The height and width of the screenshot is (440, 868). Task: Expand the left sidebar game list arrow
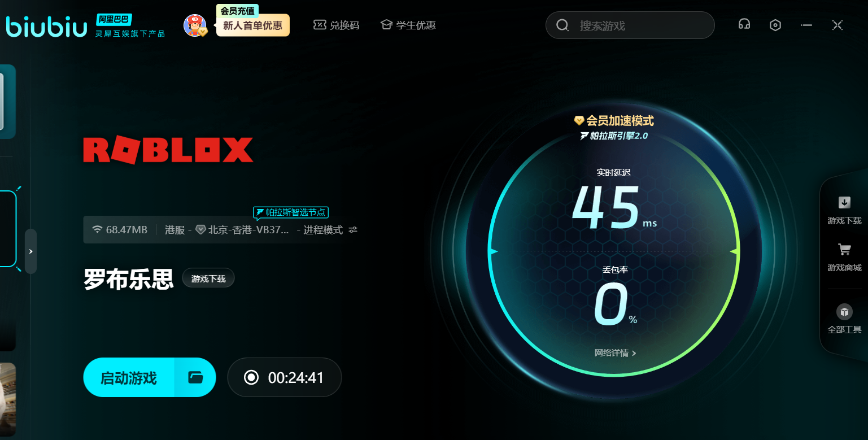click(x=31, y=251)
